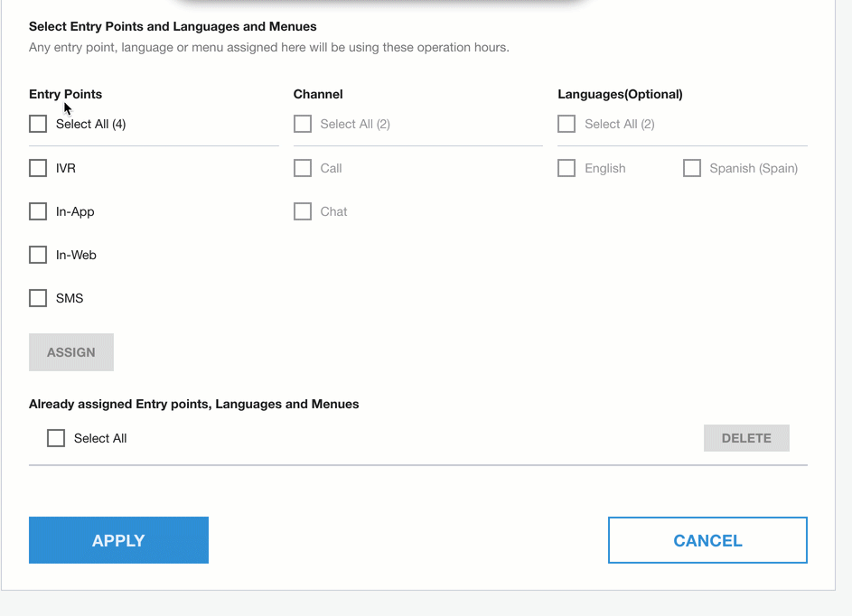Select All (2) under Languages(Optional)

pos(566,124)
